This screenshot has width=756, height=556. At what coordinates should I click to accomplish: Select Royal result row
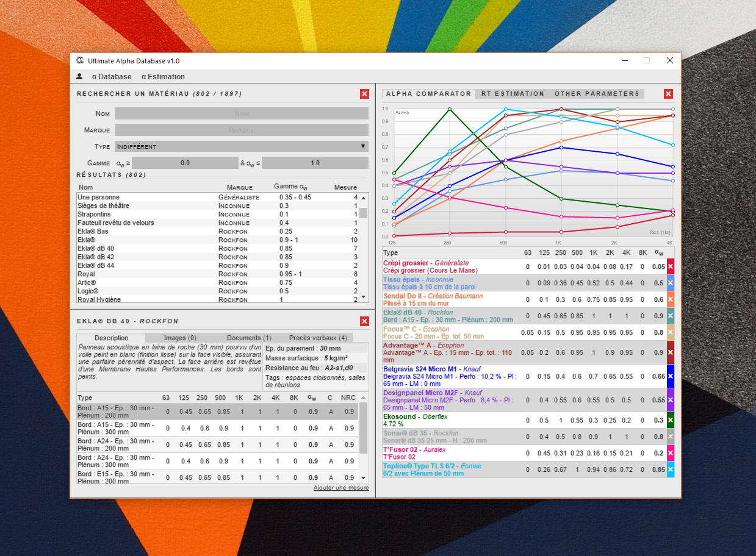click(x=218, y=274)
